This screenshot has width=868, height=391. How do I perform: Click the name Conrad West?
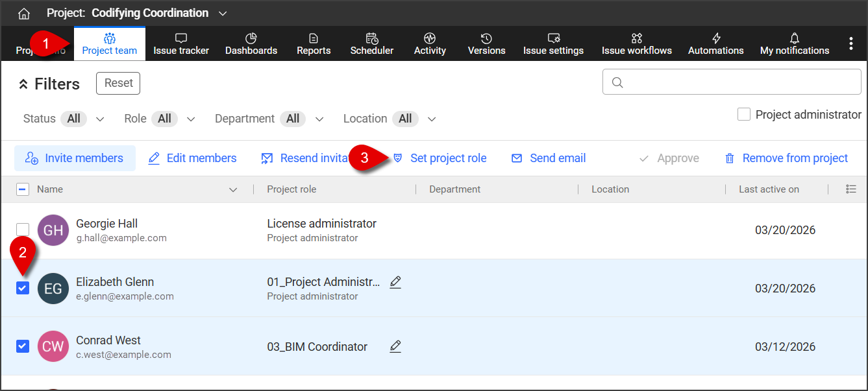(x=108, y=340)
